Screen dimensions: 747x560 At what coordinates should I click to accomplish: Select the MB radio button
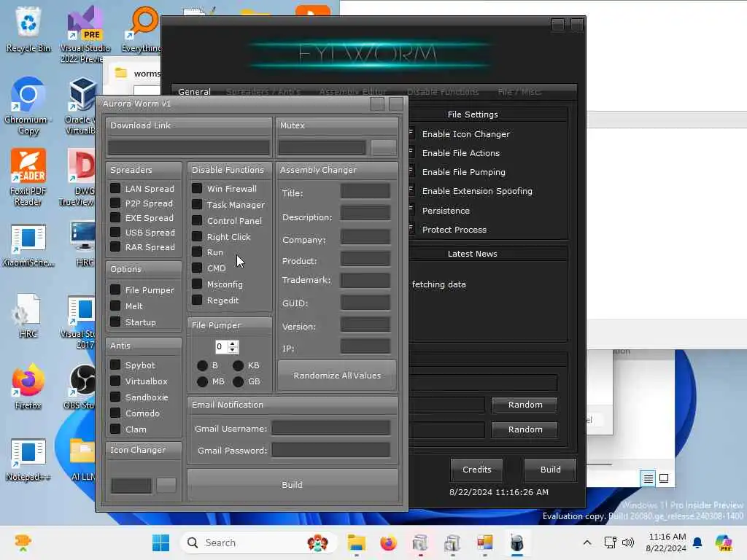tap(203, 381)
